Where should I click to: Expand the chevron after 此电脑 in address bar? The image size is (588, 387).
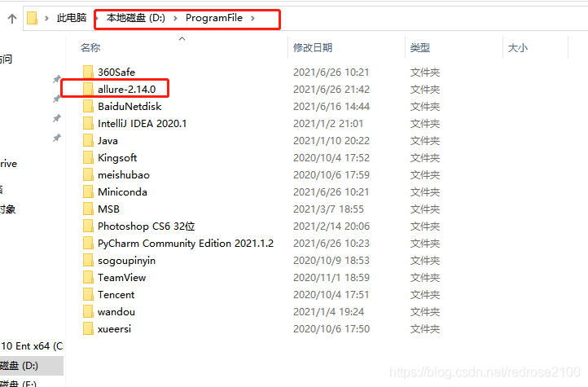pos(96,18)
